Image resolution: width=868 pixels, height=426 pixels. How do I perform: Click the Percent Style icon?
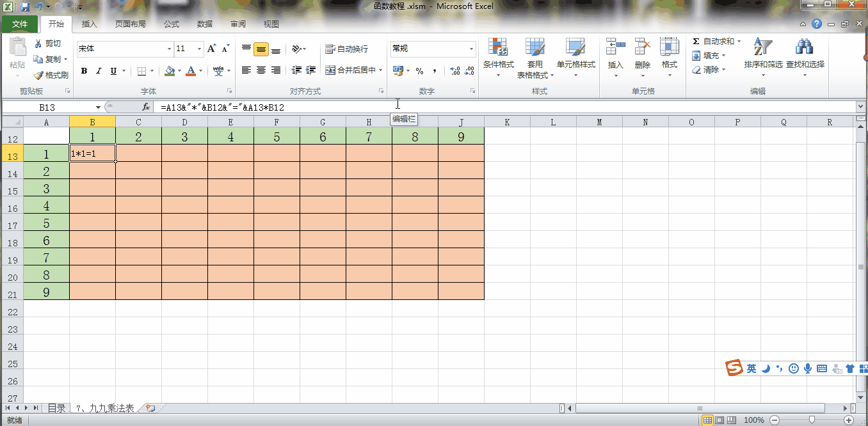(x=419, y=71)
